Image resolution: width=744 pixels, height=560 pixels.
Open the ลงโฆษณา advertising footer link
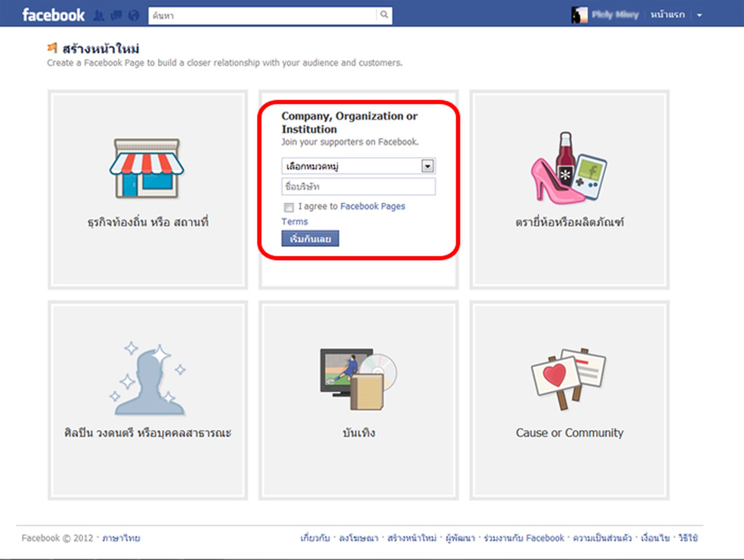click(x=359, y=538)
